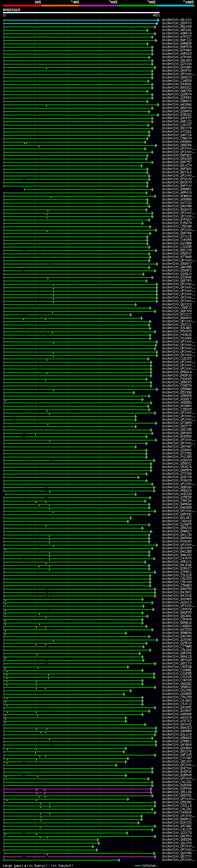Select the label UniRef100_A7SZ61

(x=177, y=132)
